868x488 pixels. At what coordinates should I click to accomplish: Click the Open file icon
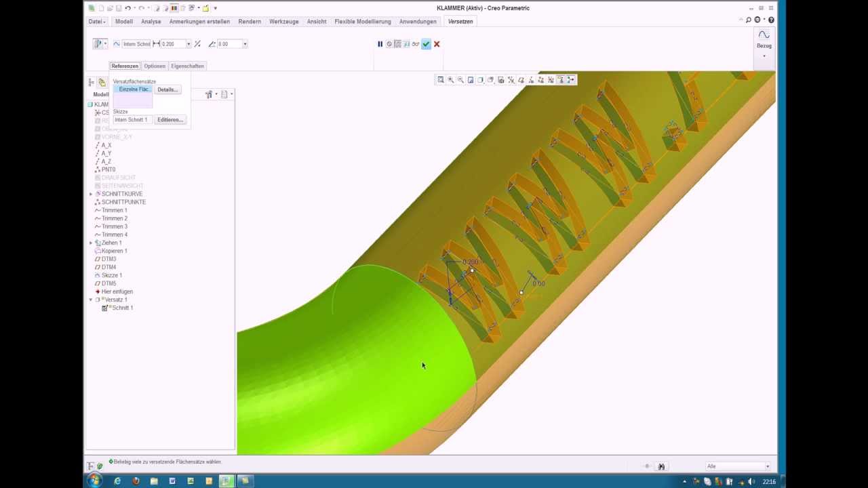click(110, 8)
